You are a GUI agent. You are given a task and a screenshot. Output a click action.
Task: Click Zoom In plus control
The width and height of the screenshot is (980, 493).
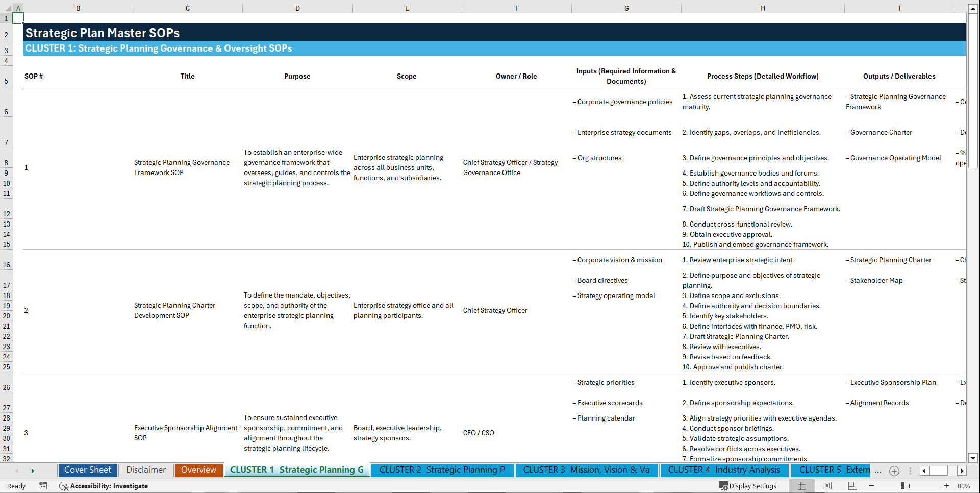947,486
